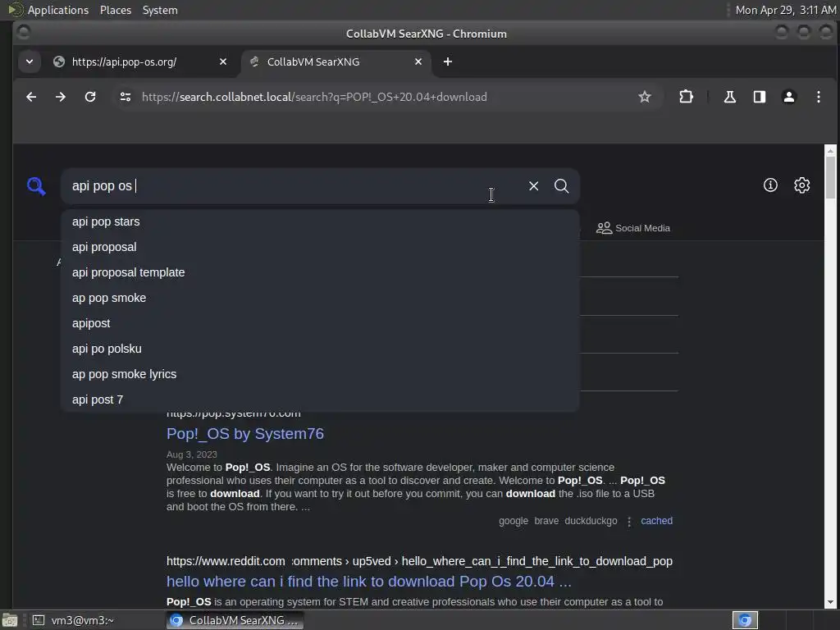This screenshot has width=840, height=630.
Task: Open the Places menu
Action: click(x=115, y=10)
